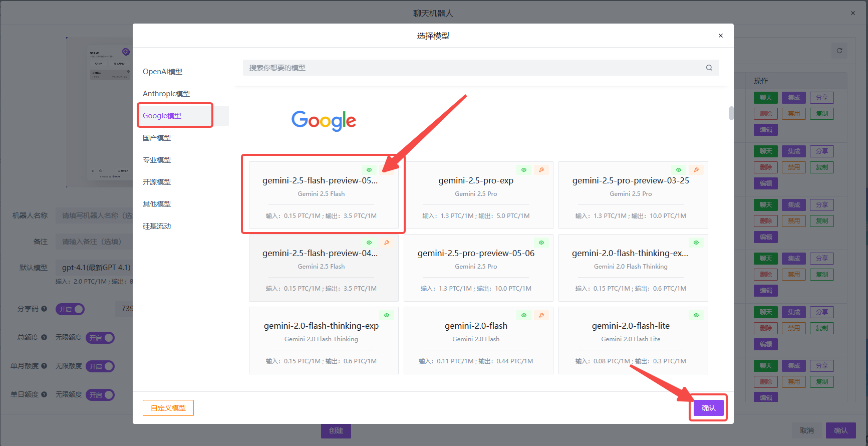Image resolution: width=868 pixels, height=446 pixels.
Task: Click the robot avatar thumbnail in the background
Action: coord(100,112)
